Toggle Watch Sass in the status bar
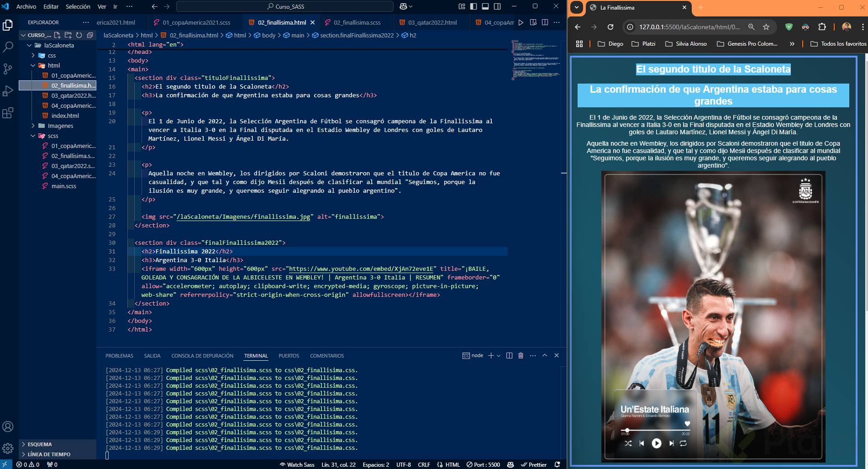 tap(297, 464)
